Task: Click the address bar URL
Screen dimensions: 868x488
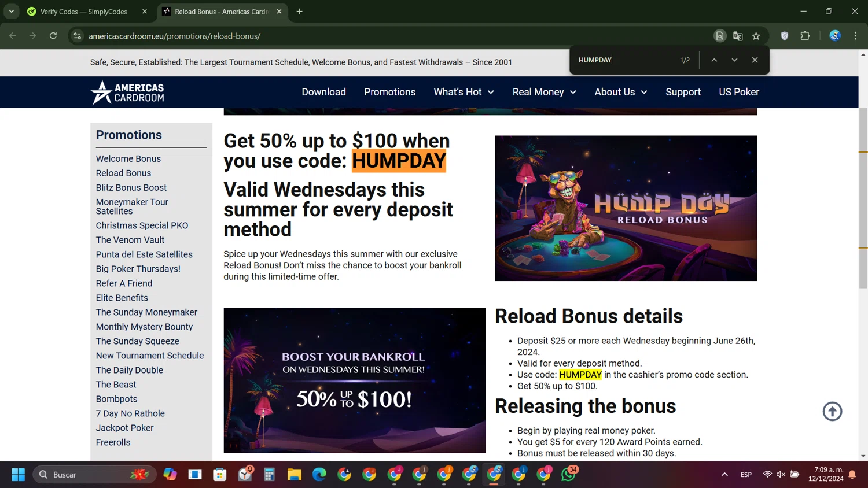Action: (x=174, y=36)
